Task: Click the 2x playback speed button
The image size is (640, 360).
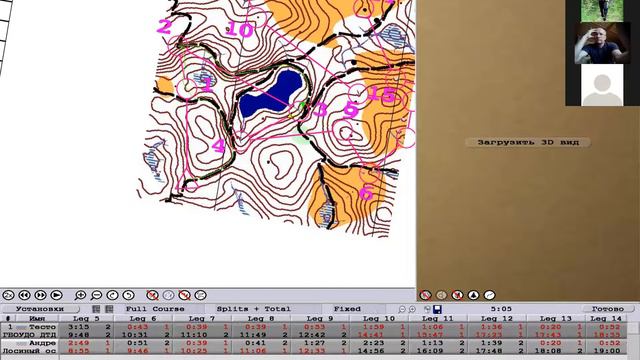Action: tap(8, 295)
